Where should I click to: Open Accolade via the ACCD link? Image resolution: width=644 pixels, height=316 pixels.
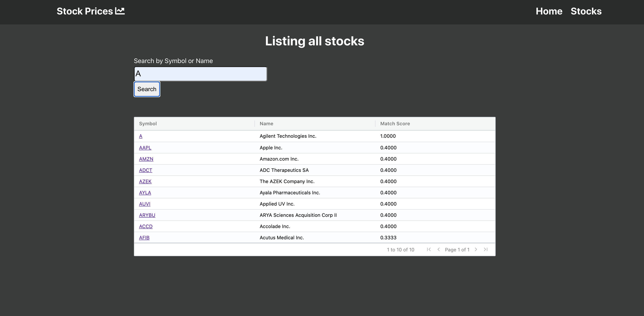click(x=146, y=226)
